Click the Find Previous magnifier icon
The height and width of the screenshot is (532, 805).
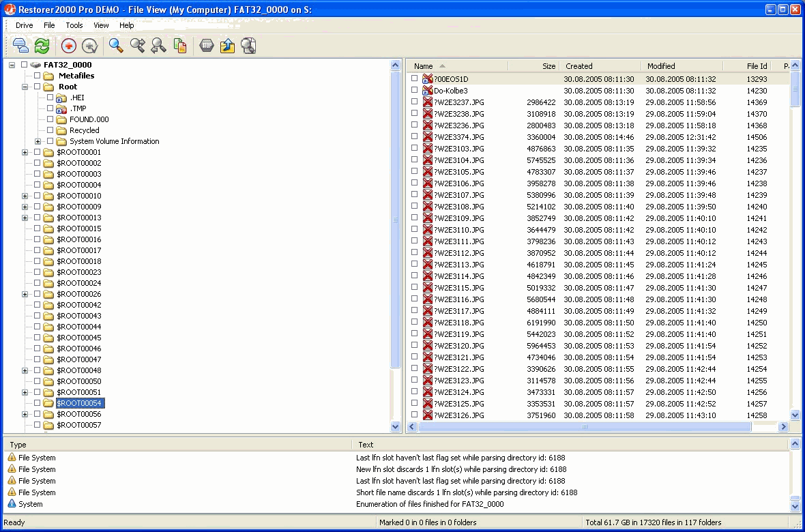[159, 46]
